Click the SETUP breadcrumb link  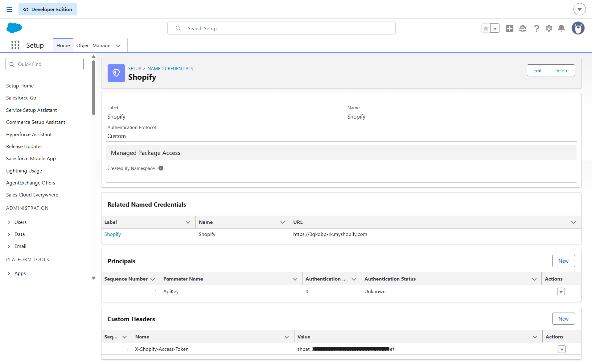(134, 68)
